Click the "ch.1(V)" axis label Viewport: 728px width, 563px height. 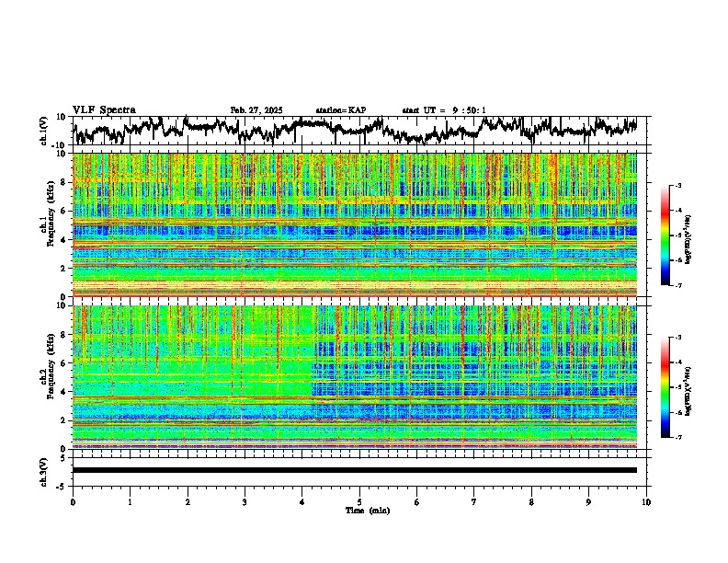click(x=44, y=131)
